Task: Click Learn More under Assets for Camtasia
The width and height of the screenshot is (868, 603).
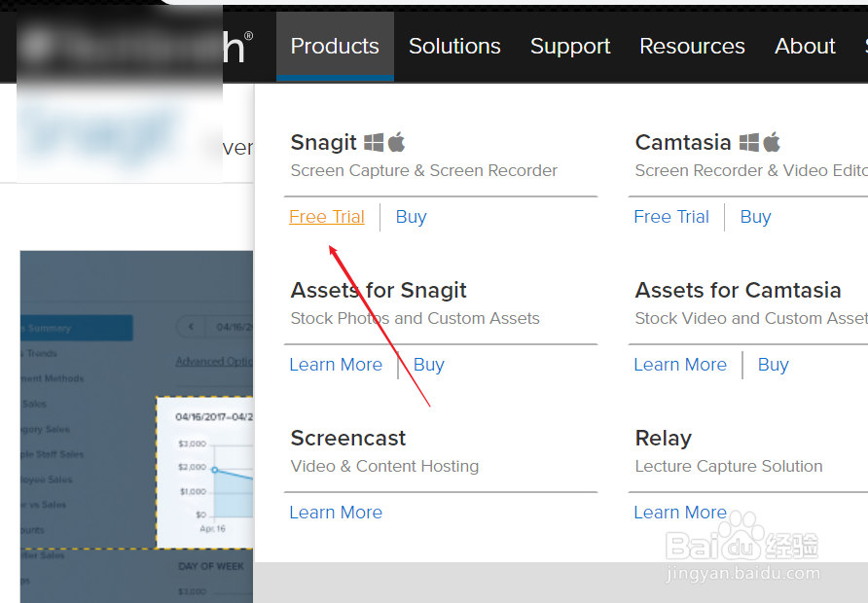Action: [680, 365]
